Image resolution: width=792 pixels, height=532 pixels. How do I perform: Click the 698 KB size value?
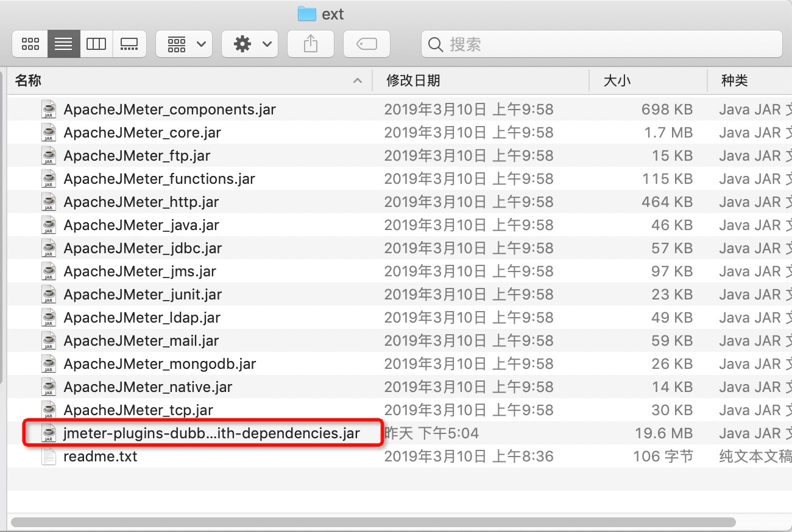coord(667,110)
